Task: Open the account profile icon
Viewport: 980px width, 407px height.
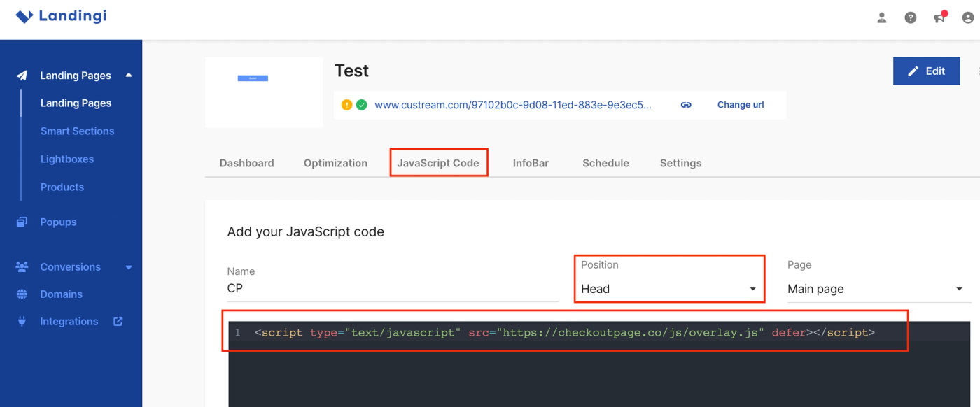Action: [x=968, y=17]
